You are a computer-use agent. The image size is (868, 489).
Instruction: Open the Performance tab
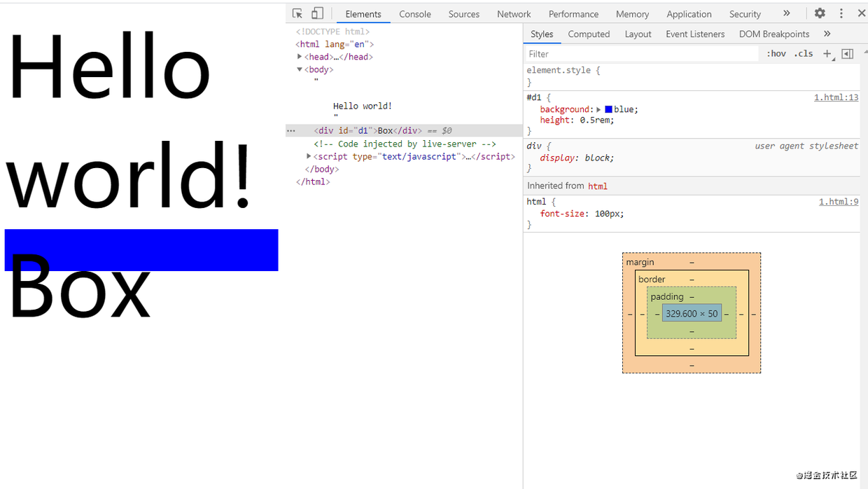point(573,14)
